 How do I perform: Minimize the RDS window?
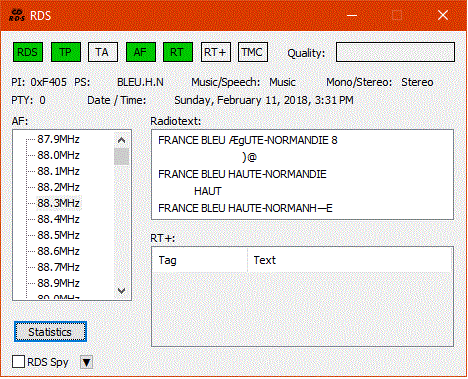point(352,15)
